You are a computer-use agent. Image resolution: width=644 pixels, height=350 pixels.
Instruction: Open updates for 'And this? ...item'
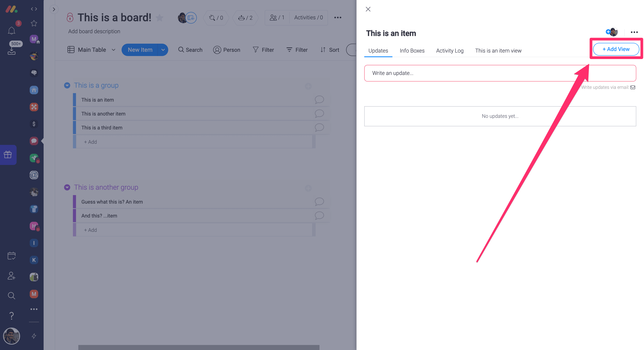click(x=319, y=216)
